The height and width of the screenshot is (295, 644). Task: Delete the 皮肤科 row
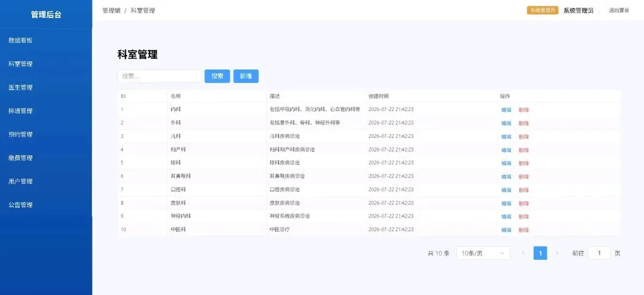pyautogui.click(x=524, y=203)
